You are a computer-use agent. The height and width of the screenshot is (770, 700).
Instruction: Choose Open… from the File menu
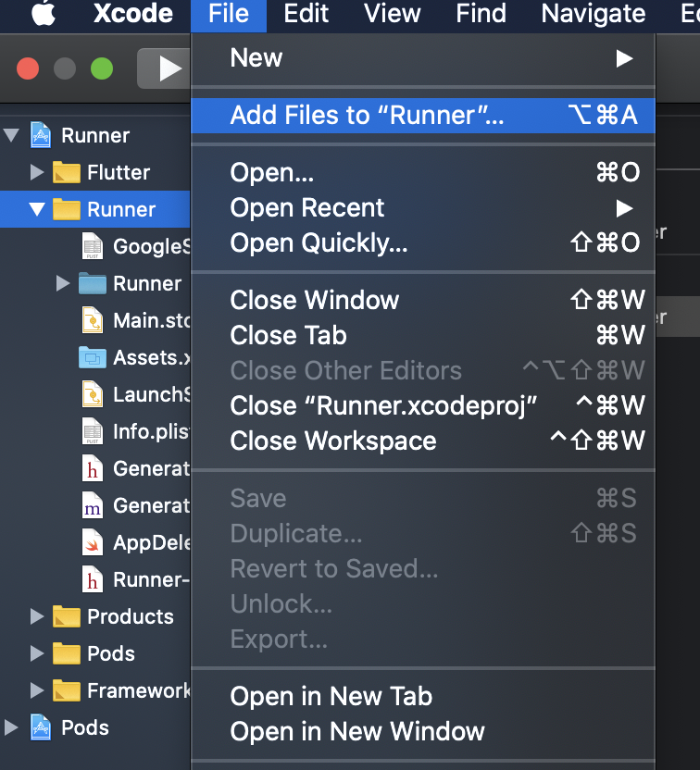(423, 172)
